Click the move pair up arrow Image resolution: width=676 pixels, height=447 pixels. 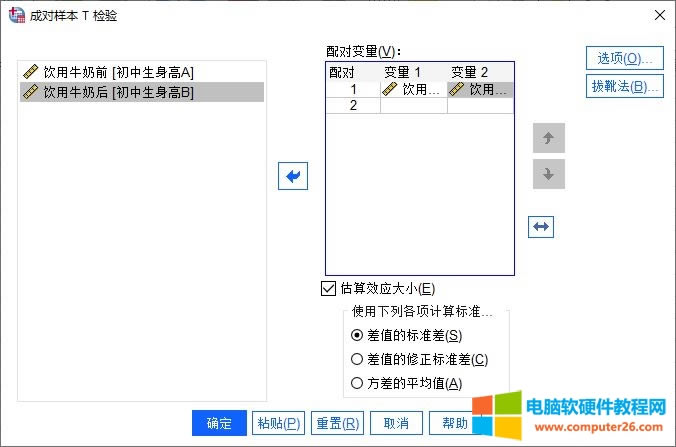tap(549, 138)
